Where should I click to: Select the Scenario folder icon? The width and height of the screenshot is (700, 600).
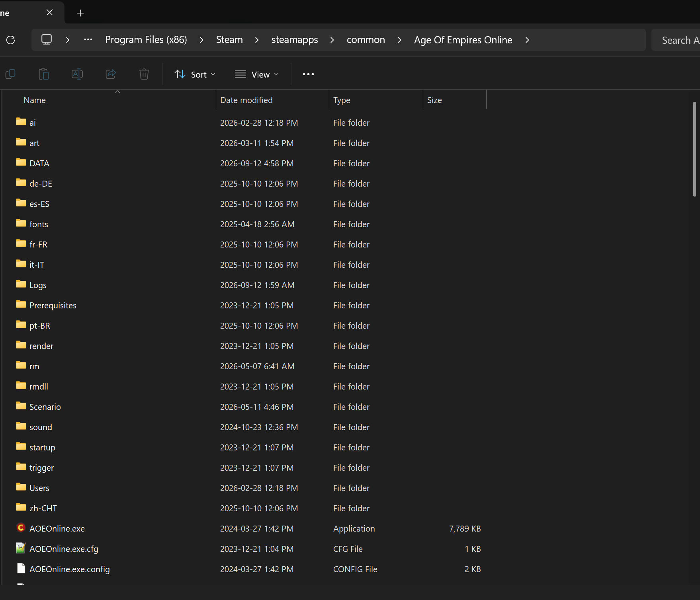point(21,406)
